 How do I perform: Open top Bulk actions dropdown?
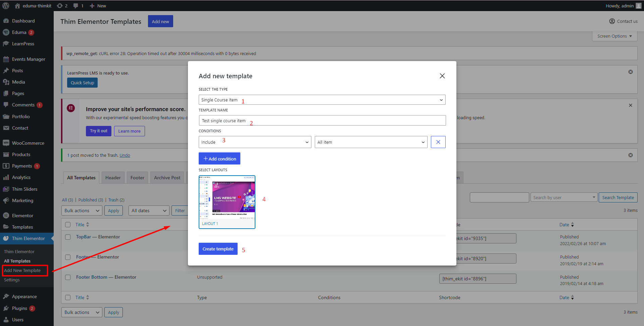(82, 211)
